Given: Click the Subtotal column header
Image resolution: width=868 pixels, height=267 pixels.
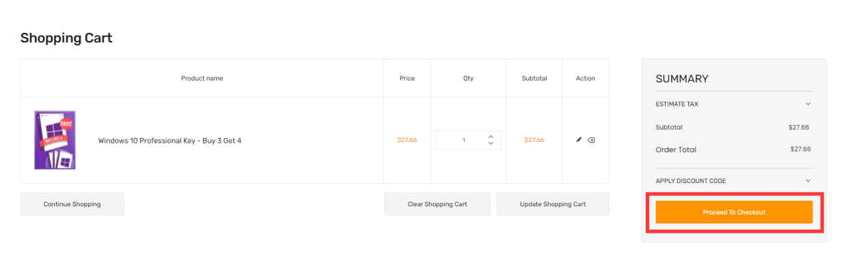Looking at the screenshot, I should click(x=534, y=79).
